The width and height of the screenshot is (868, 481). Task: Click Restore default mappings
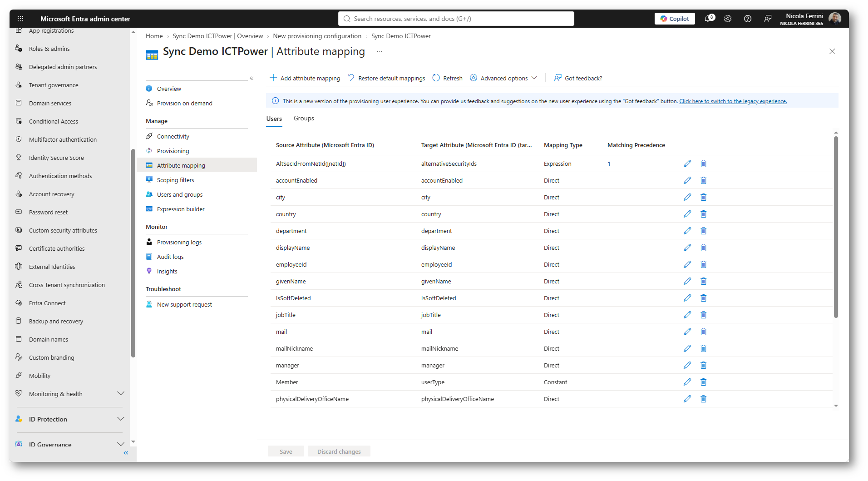pyautogui.click(x=386, y=78)
